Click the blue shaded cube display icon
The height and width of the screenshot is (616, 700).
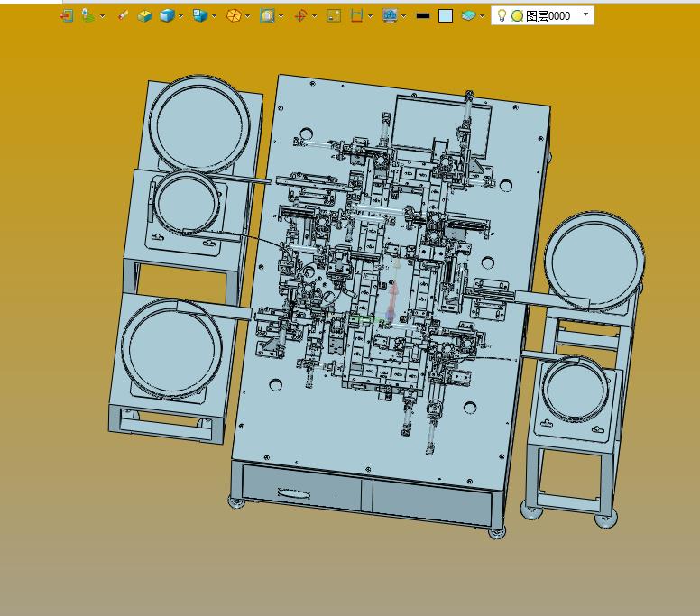coord(167,16)
